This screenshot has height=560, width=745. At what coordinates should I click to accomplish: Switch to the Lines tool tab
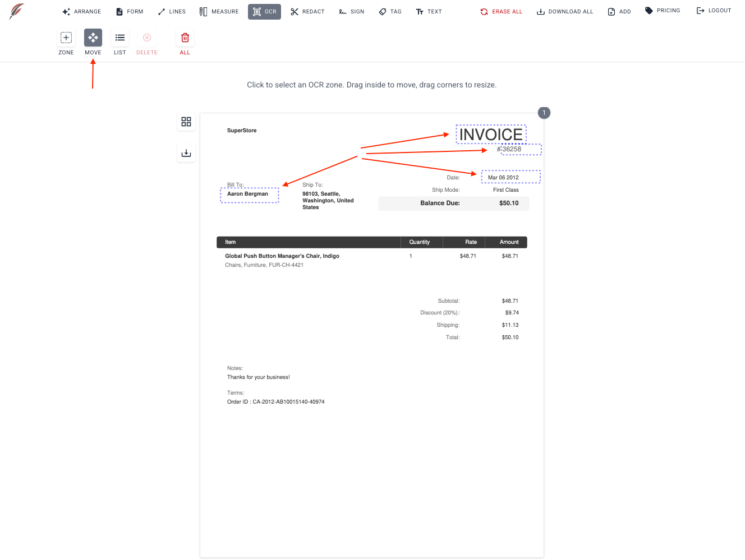pyautogui.click(x=172, y=12)
